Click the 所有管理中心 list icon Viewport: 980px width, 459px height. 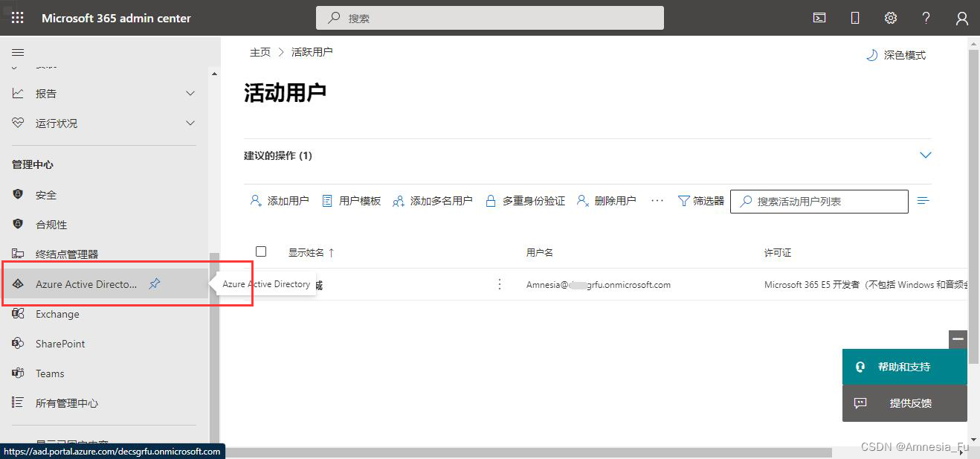(18, 402)
